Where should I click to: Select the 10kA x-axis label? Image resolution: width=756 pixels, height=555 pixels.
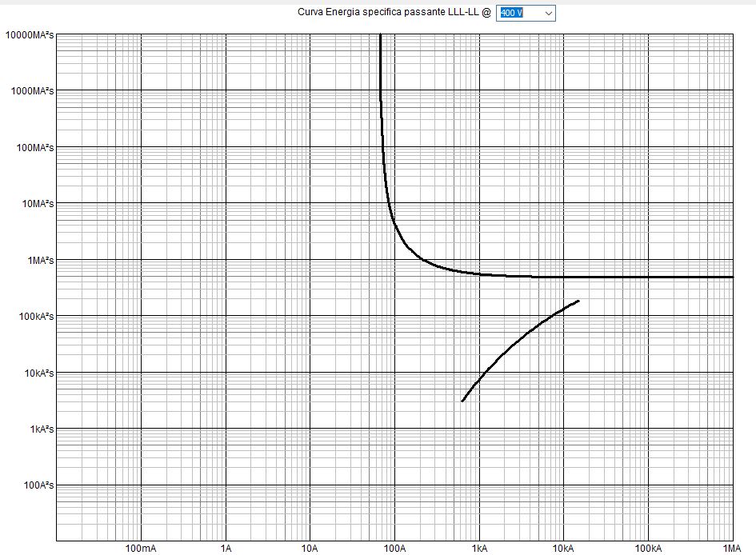point(563,549)
